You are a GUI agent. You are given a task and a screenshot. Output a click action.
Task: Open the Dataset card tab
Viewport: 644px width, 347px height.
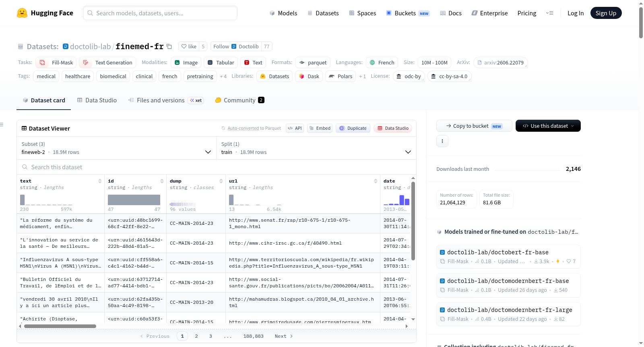[x=44, y=100]
